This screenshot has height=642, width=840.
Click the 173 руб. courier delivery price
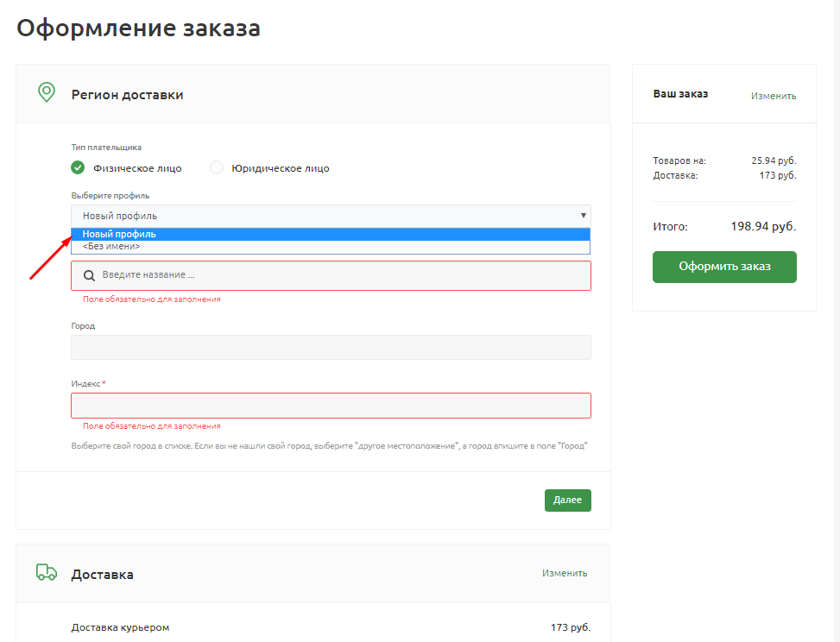(571, 627)
